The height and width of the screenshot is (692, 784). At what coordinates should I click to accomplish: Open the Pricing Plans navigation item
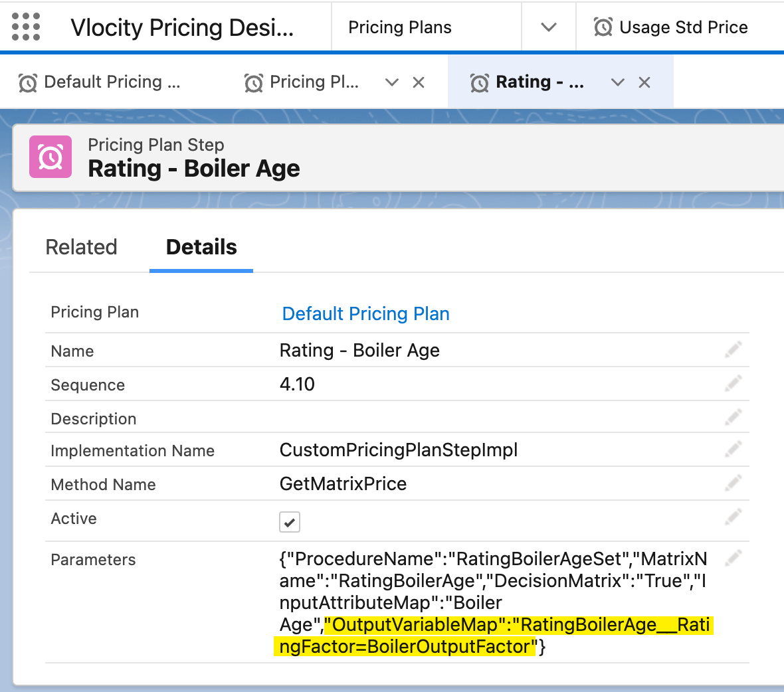coord(399,27)
